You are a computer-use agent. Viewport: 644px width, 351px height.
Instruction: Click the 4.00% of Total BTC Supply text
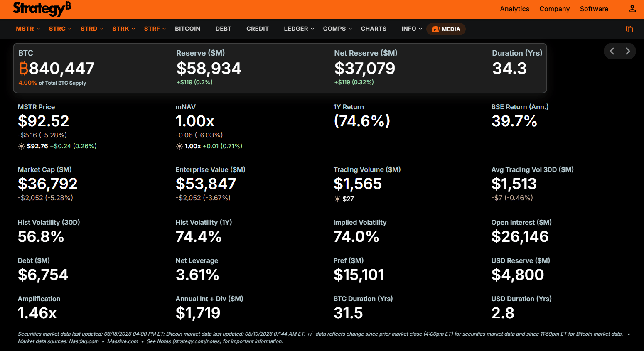click(x=52, y=83)
